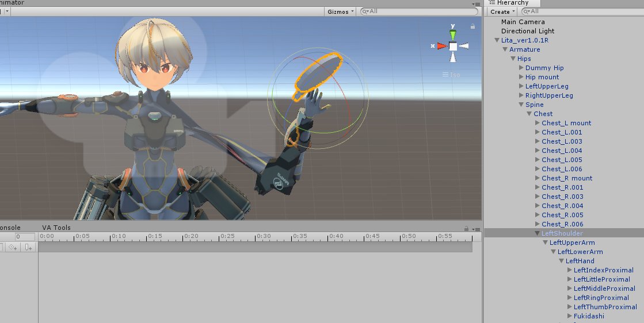Focus the Hierarchy search field
The image size is (644, 323).
coord(582,11)
